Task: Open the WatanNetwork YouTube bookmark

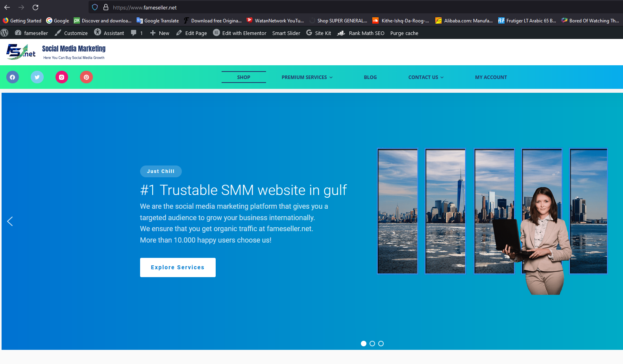Action: click(275, 21)
